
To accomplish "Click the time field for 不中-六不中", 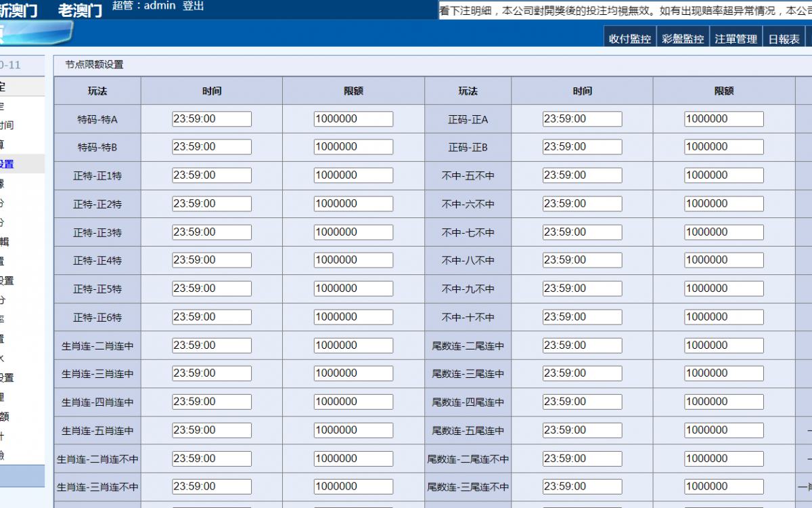I will 583,204.
